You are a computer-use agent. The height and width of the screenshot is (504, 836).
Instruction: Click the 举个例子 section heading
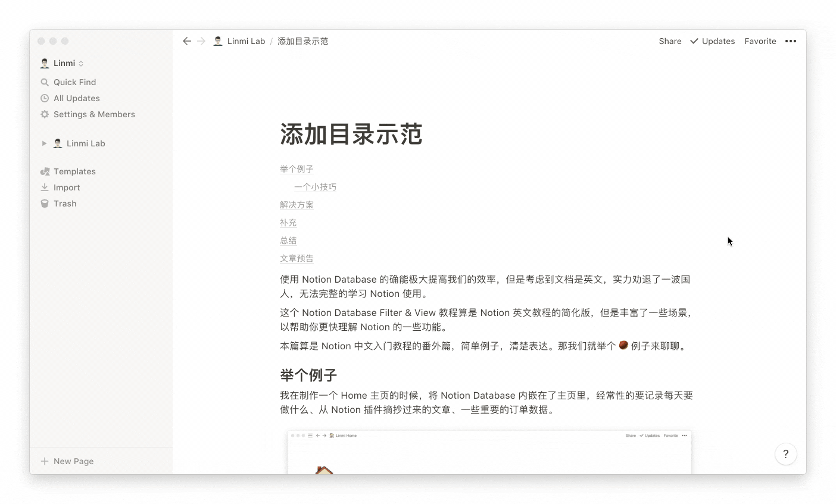click(x=308, y=375)
